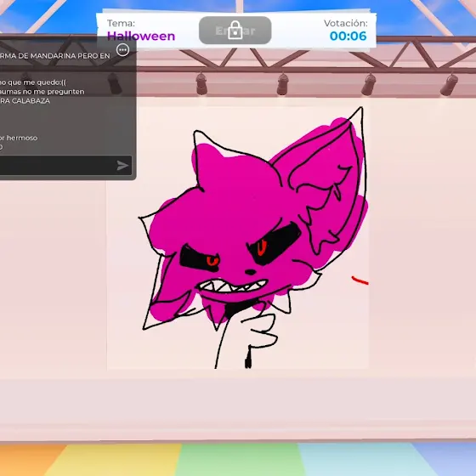Image resolution: width=476 pixels, height=476 pixels.
Task: Select chat line 'RMA DE MANDARINA PERO EN'
Action: pos(55,56)
